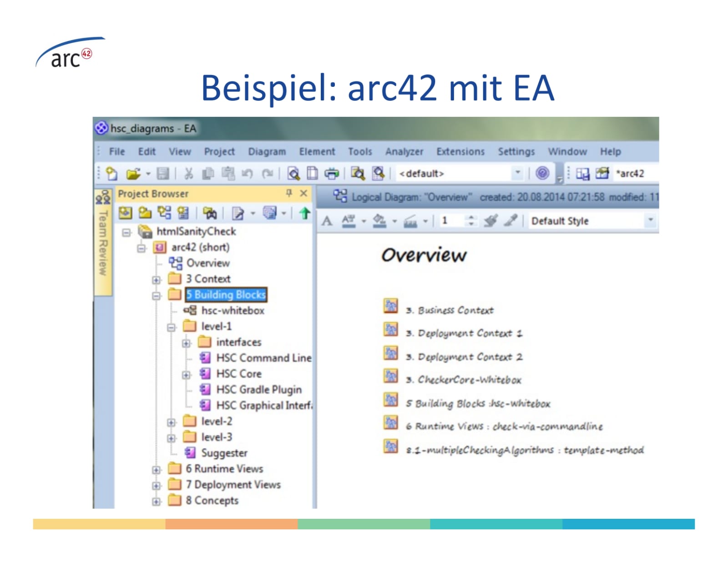This screenshot has width=728, height=562.
Task: Click the green Move Up arrow icon
Action: [304, 213]
